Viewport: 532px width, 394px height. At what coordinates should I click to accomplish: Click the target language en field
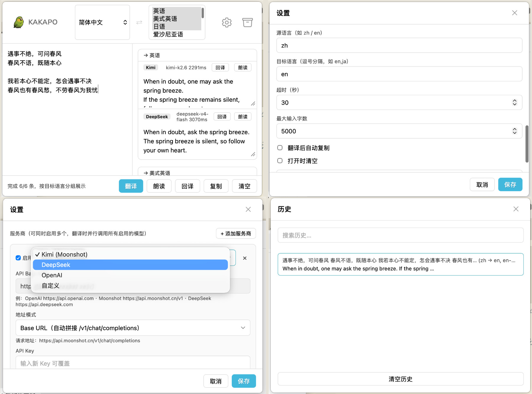tap(399, 74)
